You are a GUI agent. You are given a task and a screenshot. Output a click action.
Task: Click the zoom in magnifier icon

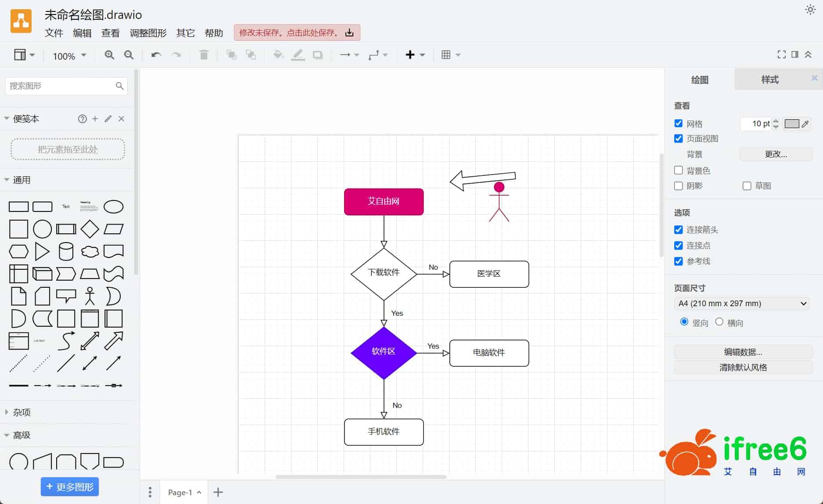coord(109,55)
